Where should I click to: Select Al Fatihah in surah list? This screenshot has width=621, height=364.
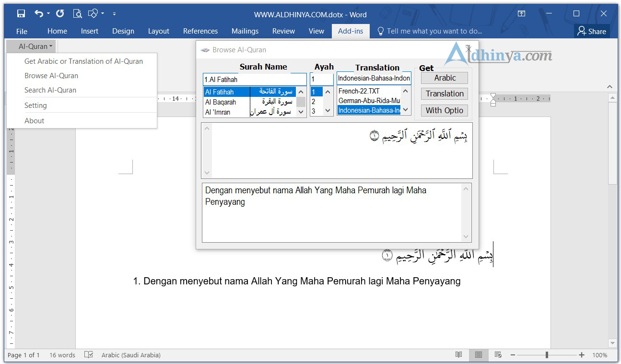[x=250, y=92]
